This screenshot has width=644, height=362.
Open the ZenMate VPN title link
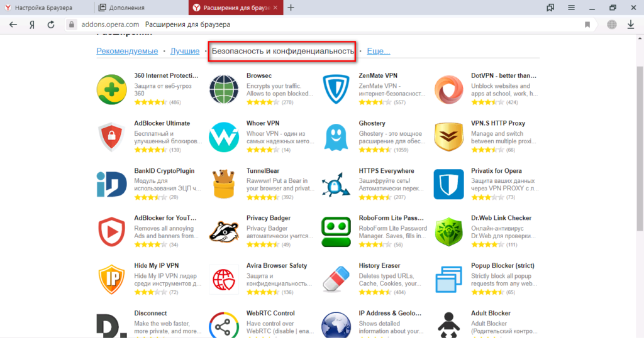(378, 75)
